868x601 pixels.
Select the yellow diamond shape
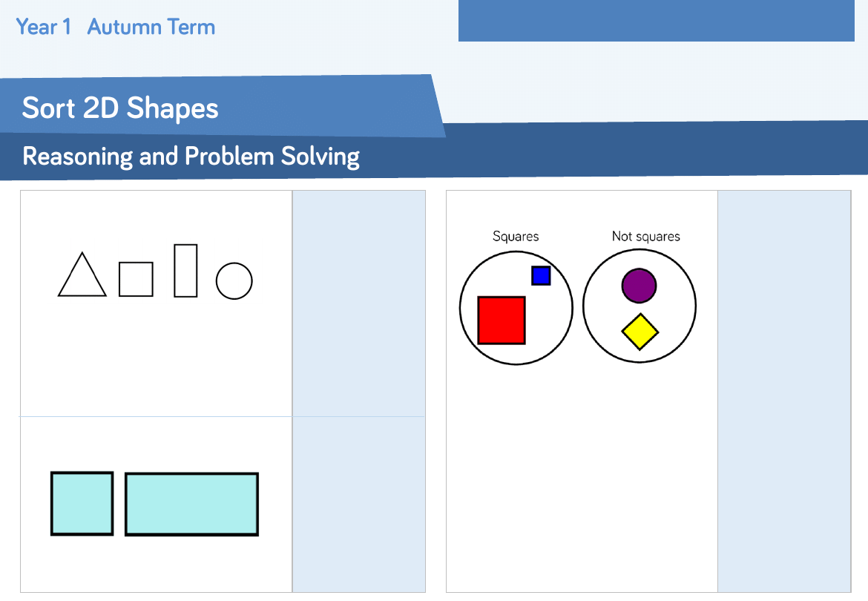coord(640,332)
